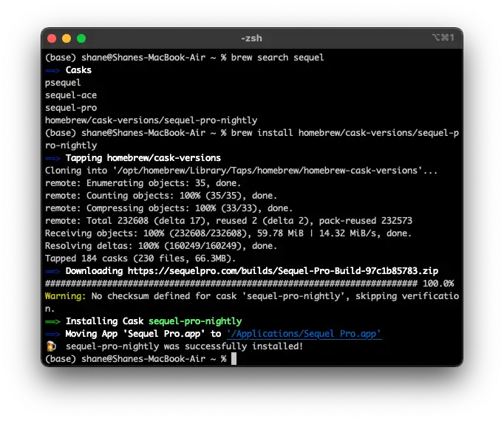Click the 'Compressing objects: 100% (33/33)' line
Image resolution: width=504 pixels, height=421 pixels.
tap(168, 208)
